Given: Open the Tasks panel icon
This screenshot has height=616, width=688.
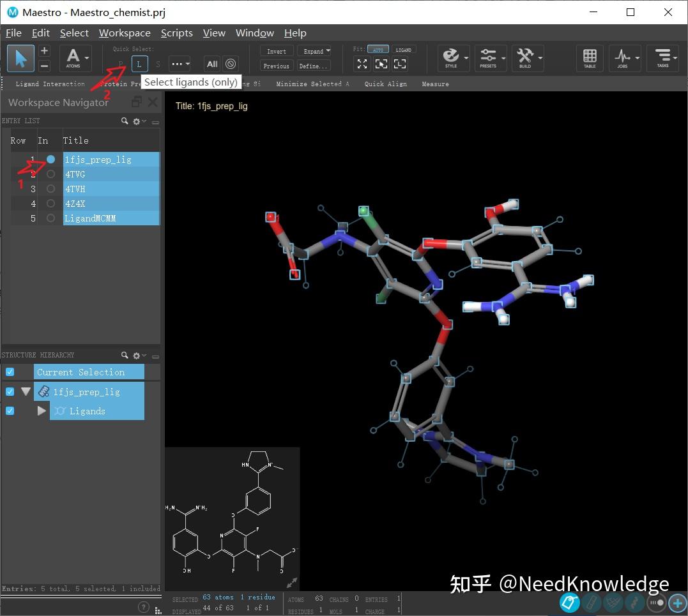Looking at the screenshot, I should click(x=662, y=57).
